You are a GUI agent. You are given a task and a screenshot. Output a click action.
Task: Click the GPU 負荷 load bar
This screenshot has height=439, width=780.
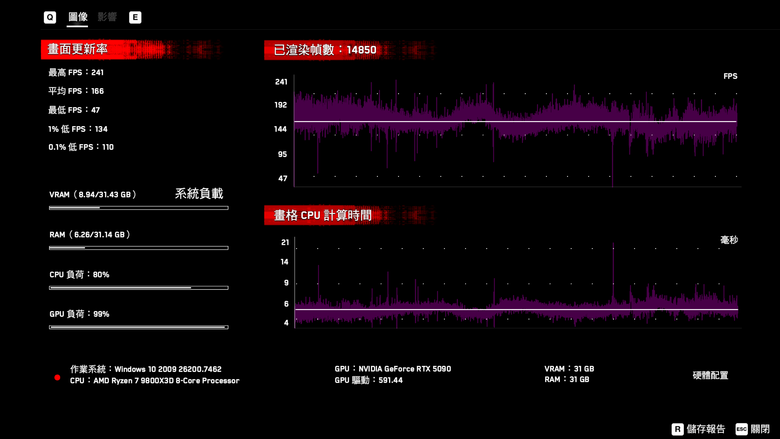pyautogui.click(x=139, y=327)
